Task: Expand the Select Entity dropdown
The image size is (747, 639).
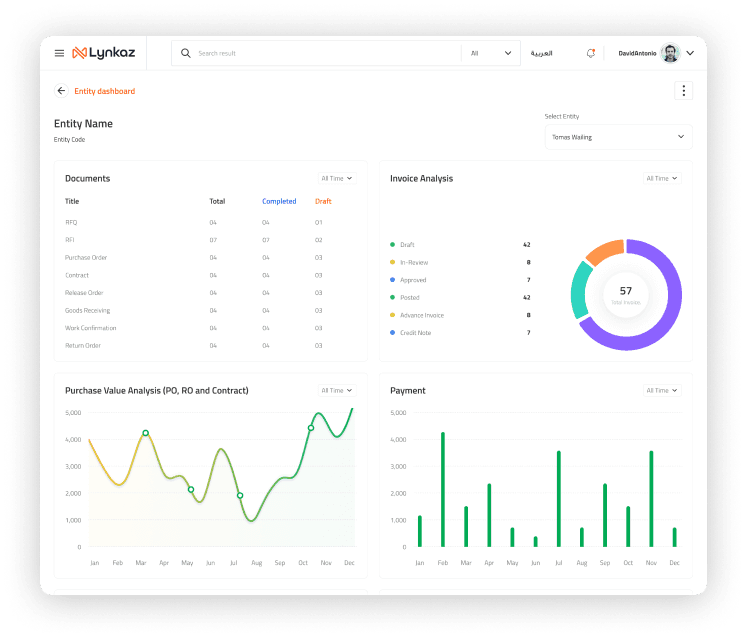Action: 618,137
